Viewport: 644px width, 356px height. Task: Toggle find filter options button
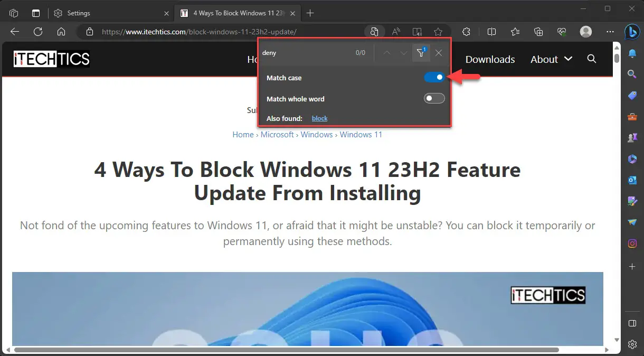(421, 53)
